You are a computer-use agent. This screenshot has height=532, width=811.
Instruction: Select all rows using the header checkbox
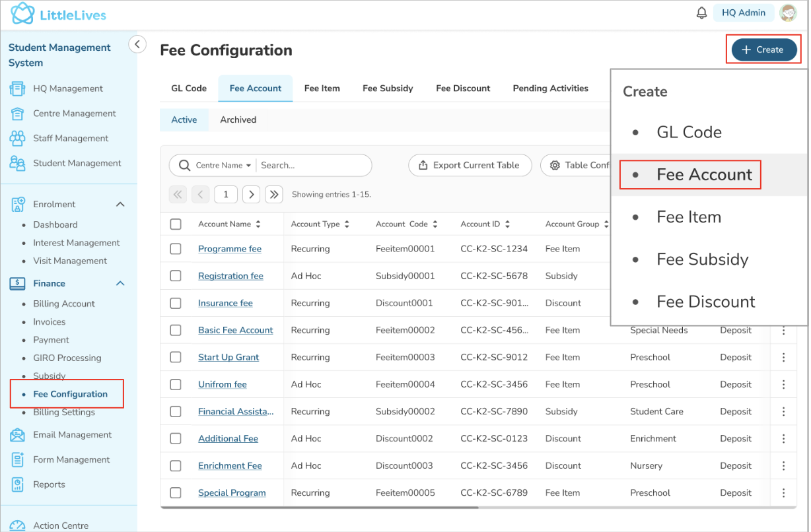click(176, 224)
